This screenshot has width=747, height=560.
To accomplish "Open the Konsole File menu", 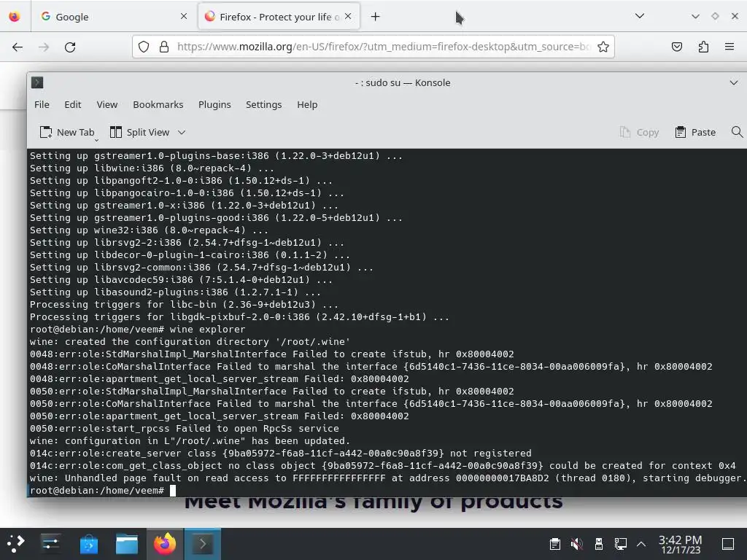I will click(42, 104).
